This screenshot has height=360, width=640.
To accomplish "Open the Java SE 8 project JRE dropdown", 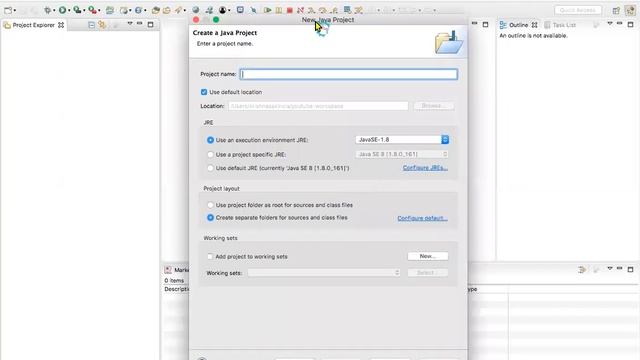I will (x=402, y=154).
